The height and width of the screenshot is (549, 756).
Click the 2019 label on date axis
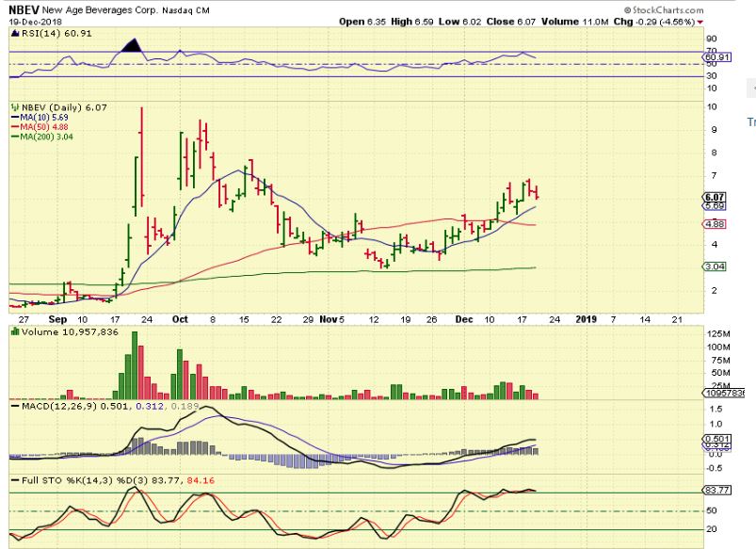(x=587, y=318)
